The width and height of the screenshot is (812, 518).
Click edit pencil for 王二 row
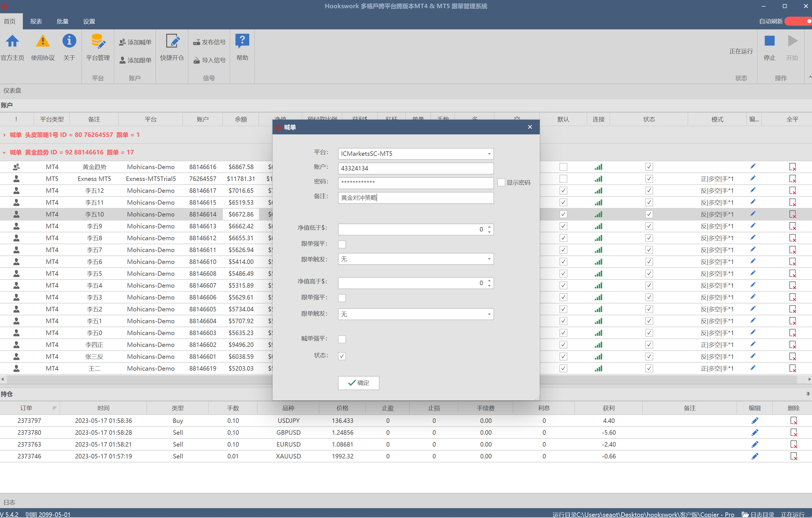coord(753,368)
